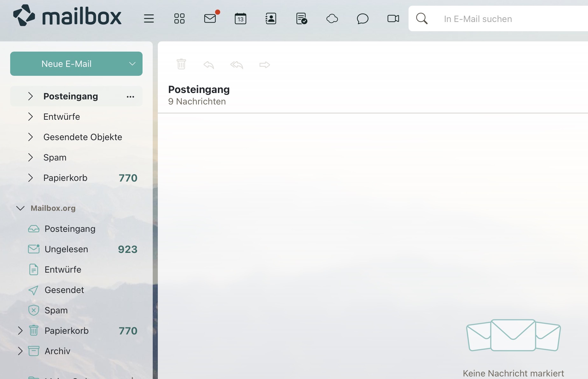Open the video conference camera icon

pos(393,19)
